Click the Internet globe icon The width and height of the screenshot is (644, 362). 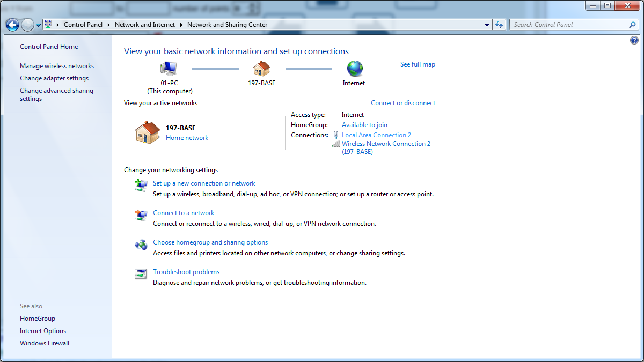[354, 69]
